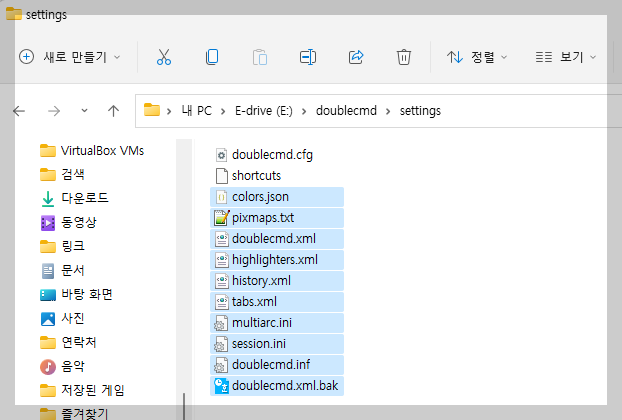
Task: Click the Share icon in toolbar
Action: click(x=356, y=57)
